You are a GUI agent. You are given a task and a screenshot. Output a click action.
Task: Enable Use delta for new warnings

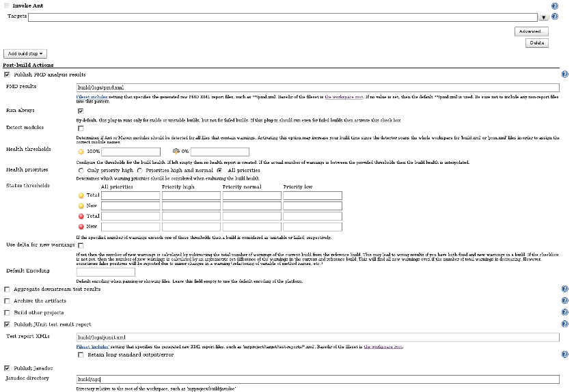point(81,246)
